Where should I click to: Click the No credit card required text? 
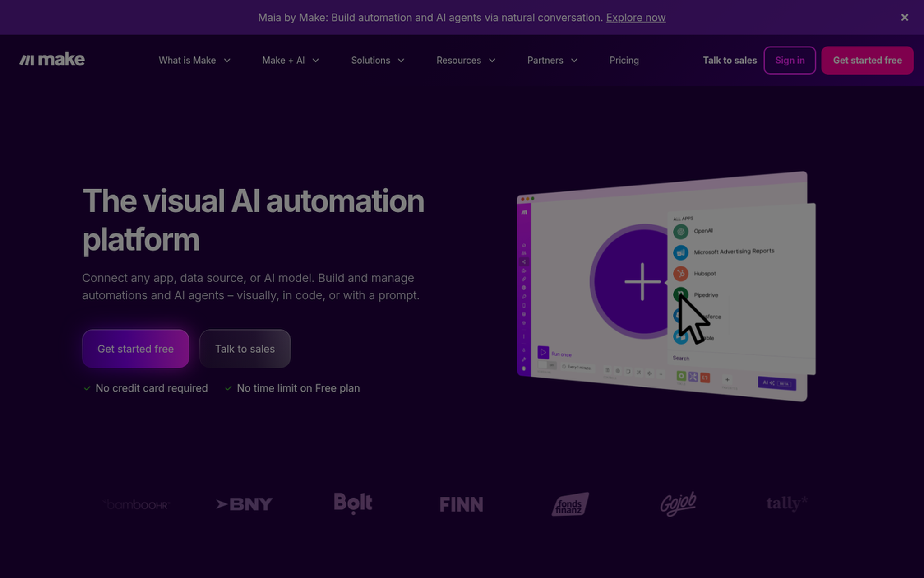coord(152,388)
